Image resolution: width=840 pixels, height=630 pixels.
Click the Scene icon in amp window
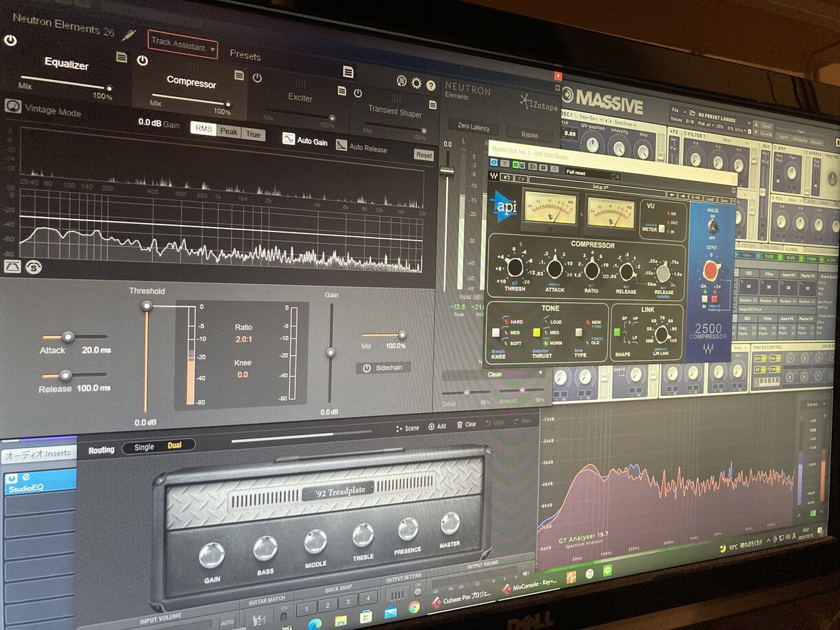(x=399, y=428)
